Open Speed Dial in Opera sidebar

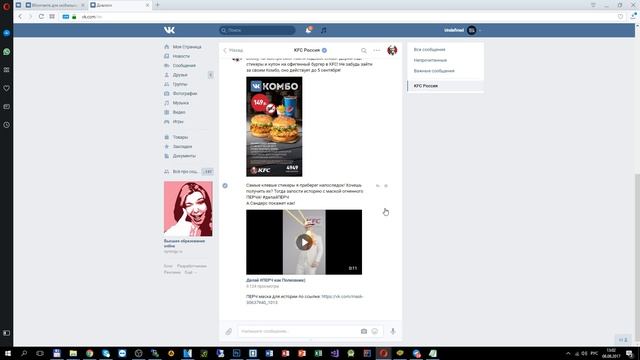(x=7, y=70)
